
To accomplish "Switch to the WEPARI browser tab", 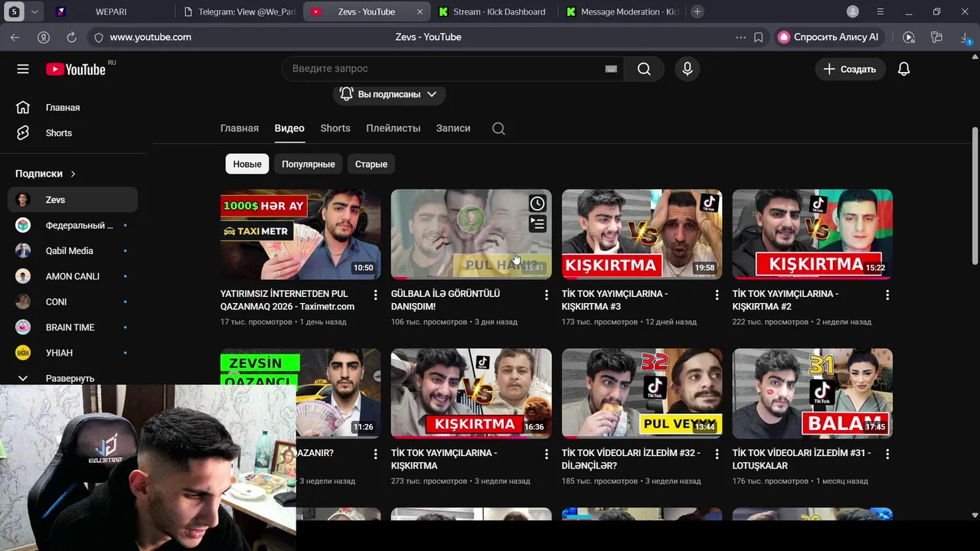I will [x=111, y=11].
